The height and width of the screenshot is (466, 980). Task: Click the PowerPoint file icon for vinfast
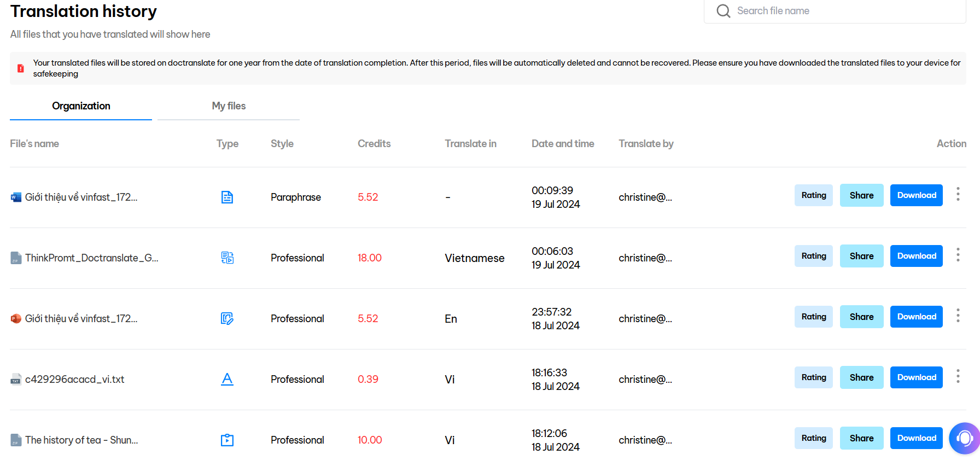coord(16,319)
